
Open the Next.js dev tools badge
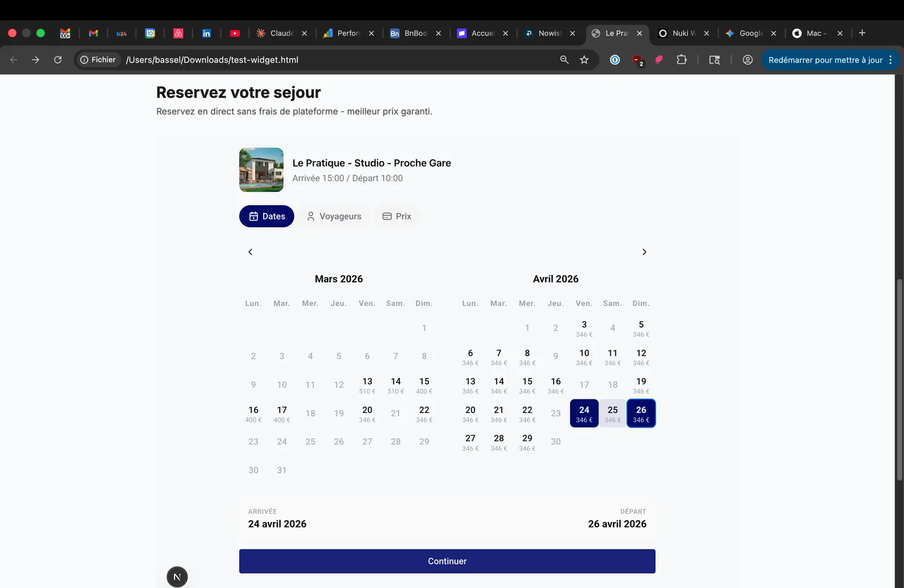(177, 577)
